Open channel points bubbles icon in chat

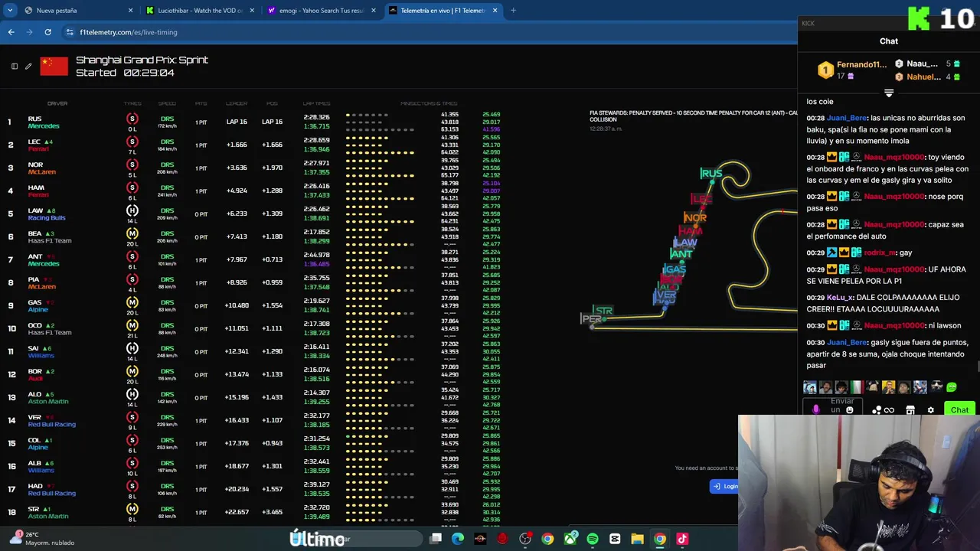pos(877,410)
